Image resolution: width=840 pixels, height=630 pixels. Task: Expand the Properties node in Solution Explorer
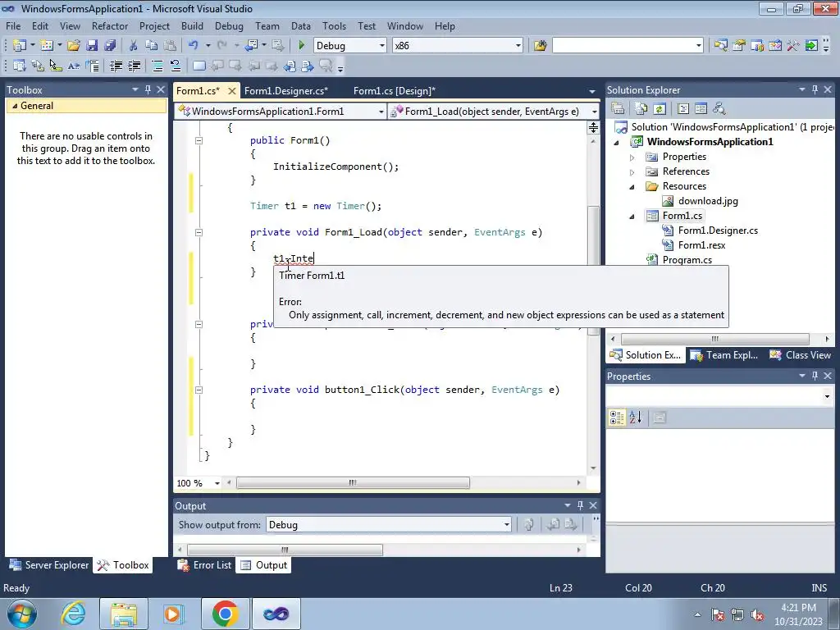632,157
